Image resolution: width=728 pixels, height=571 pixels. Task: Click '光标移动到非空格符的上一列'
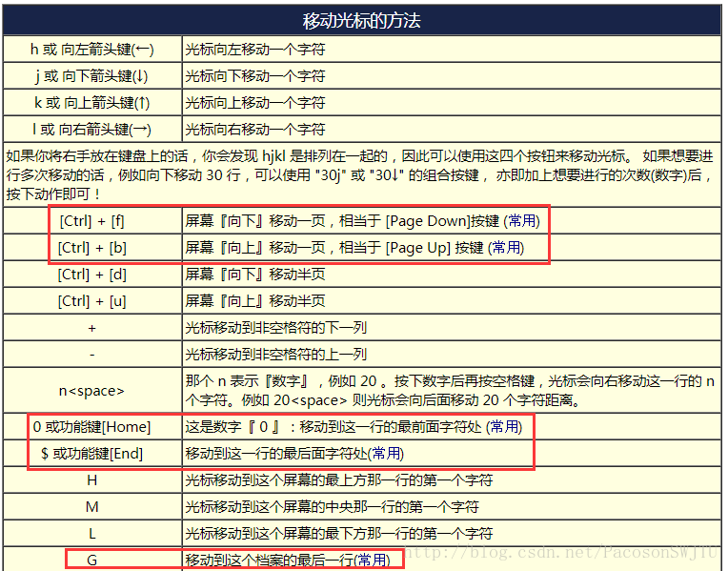[x=275, y=355]
